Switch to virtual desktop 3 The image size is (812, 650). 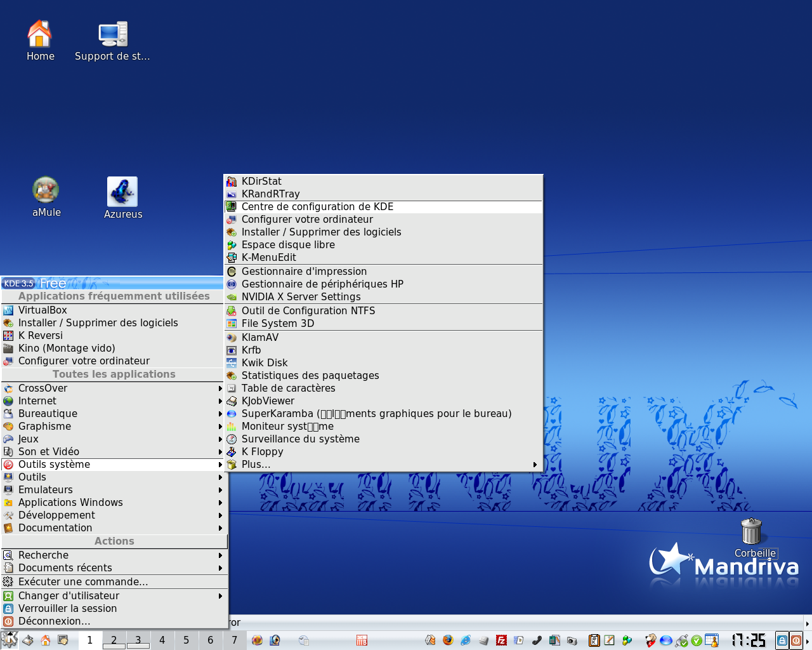(x=138, y=640)
